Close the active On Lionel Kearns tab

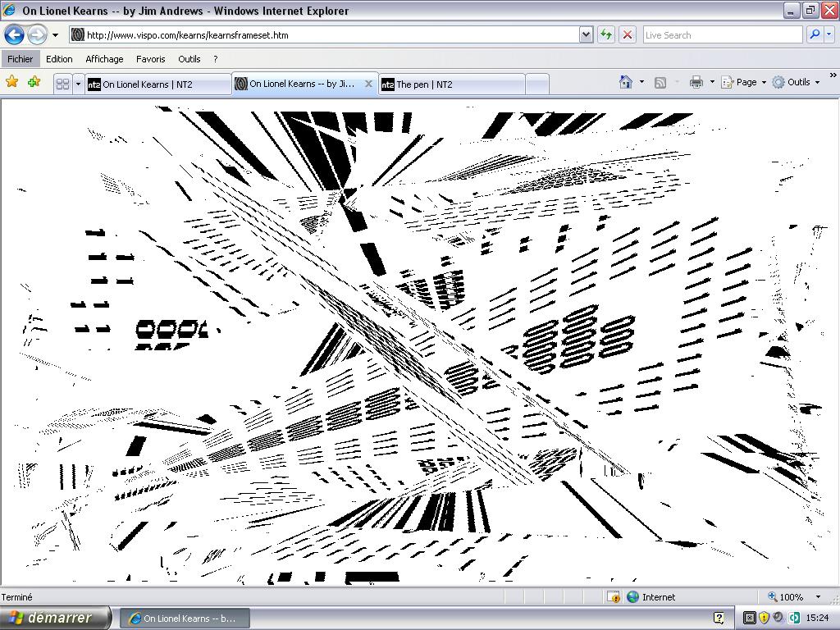(x=368, y=84)
